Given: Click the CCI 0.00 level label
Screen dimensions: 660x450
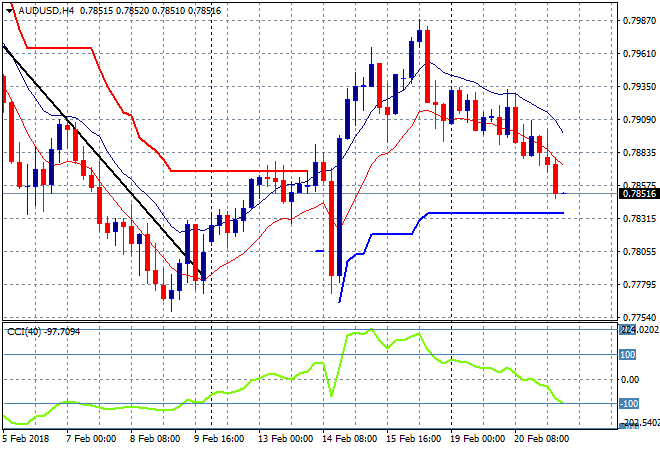Looking at the screenshot, I should point(629,379).
